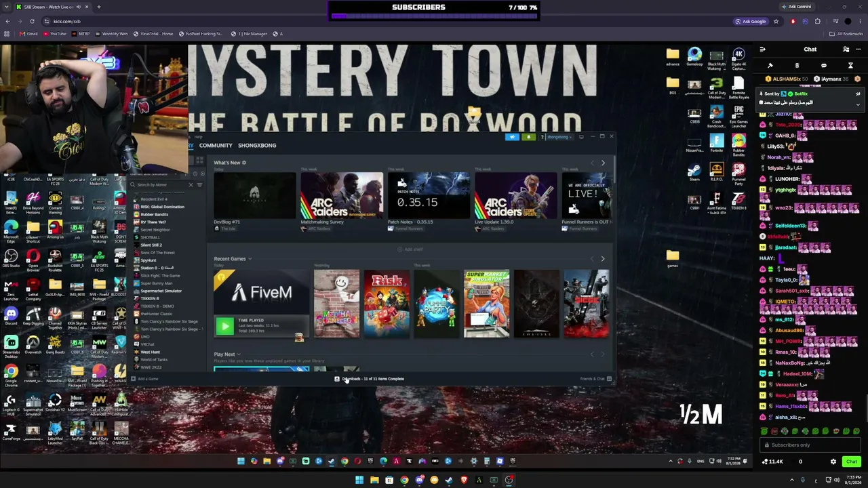Open the chat three-dot options menu
The image size is (868, 488).
[x=858, y=49]
